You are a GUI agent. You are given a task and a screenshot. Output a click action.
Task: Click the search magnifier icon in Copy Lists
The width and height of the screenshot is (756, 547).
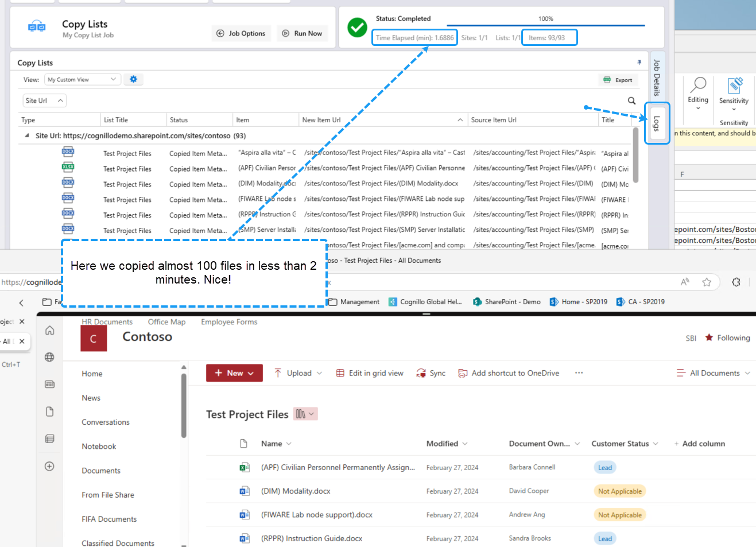tap(631, 100)
